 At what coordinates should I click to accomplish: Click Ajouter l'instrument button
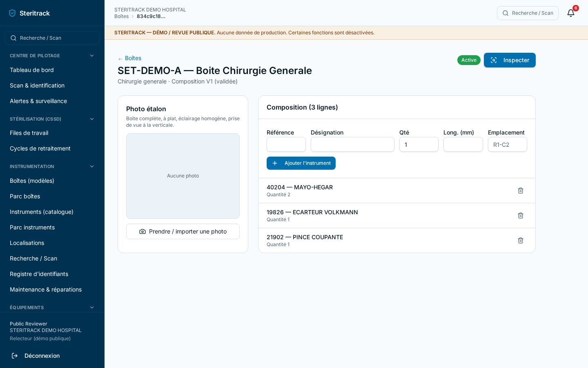[301, 163]
